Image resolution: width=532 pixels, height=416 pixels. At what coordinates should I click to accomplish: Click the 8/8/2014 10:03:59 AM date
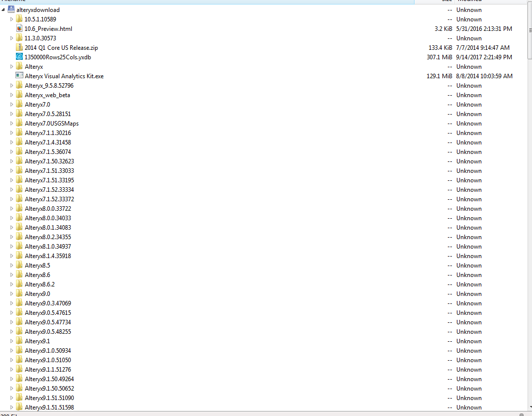[x=484, y=76]
